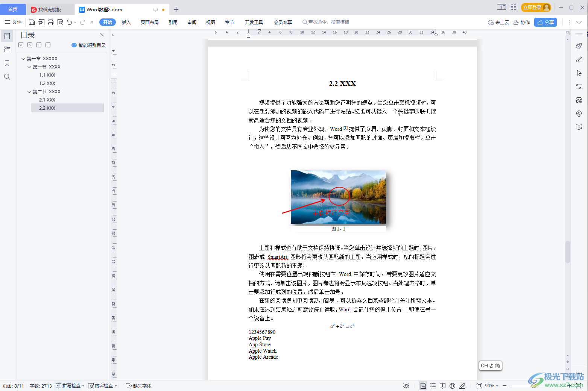Toggle spell check (拼写检查) in status bar
The width and height of the screenshot is (588, 391).
pyautogui.click(x=68, y=386)
